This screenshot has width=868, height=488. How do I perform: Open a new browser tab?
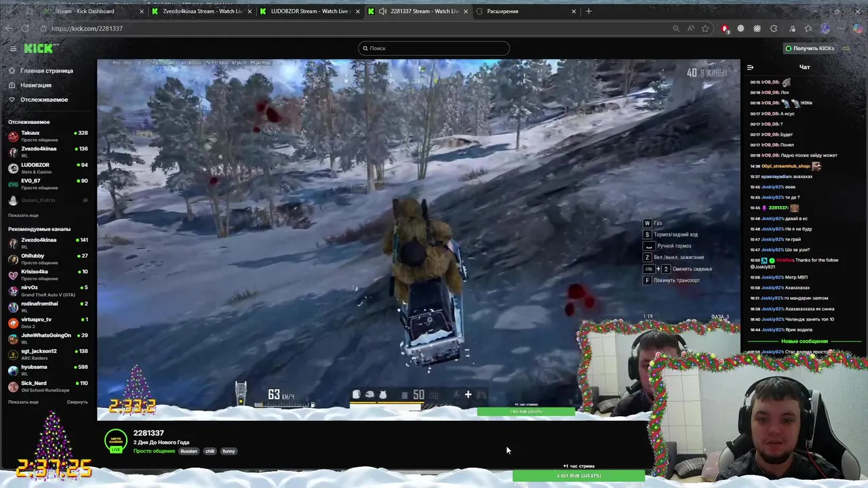589,12
